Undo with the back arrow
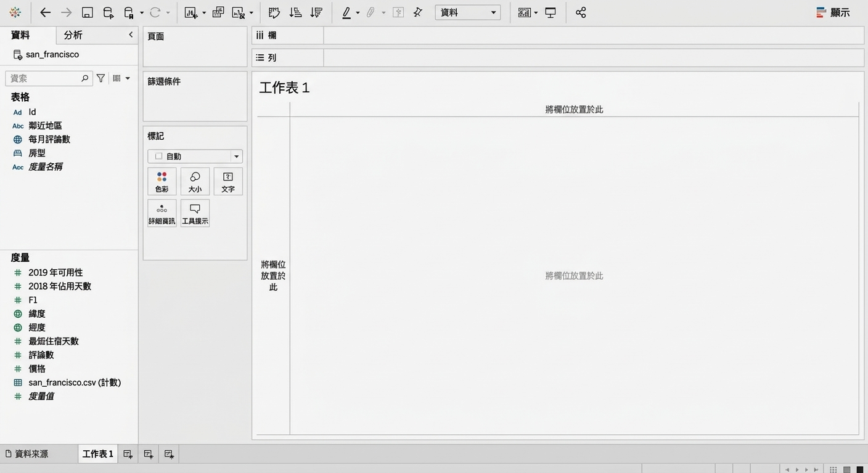Screen dimensions: 868x473 [45, 12]
